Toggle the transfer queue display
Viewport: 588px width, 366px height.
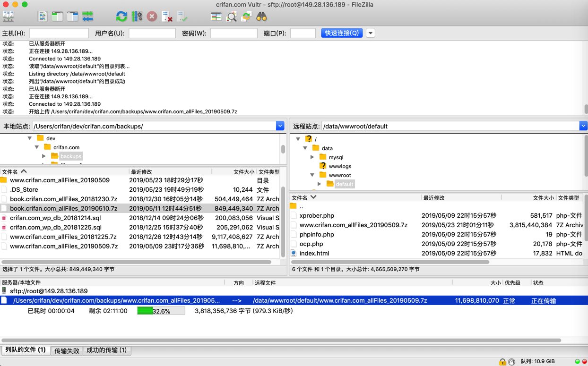click(x=88, y=17)
